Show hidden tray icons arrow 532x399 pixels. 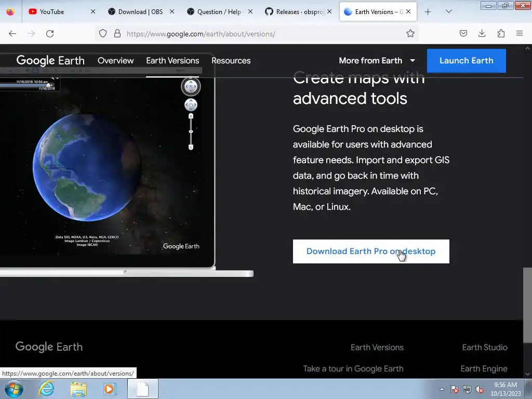[442, 389]
